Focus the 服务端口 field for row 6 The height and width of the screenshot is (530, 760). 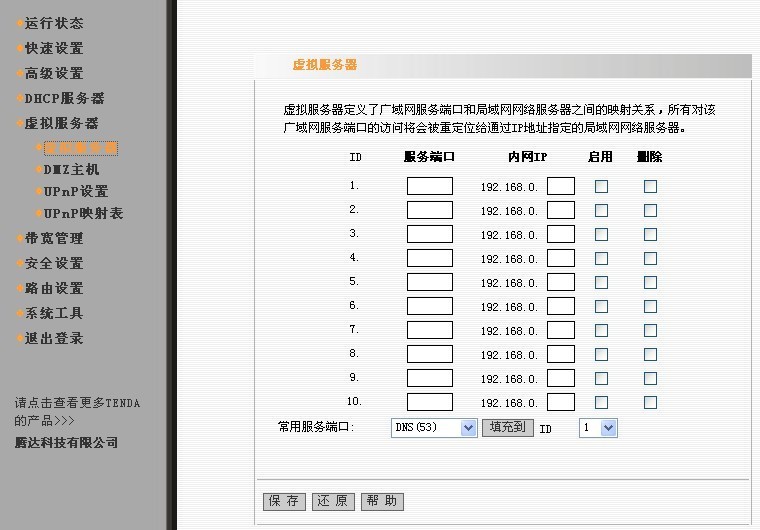pos(430,306)
